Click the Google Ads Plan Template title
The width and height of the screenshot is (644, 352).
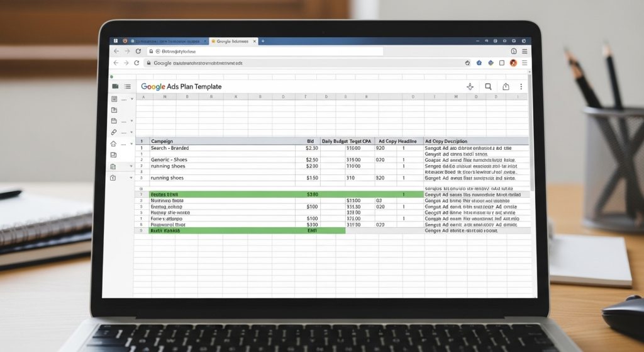(181, 86)
